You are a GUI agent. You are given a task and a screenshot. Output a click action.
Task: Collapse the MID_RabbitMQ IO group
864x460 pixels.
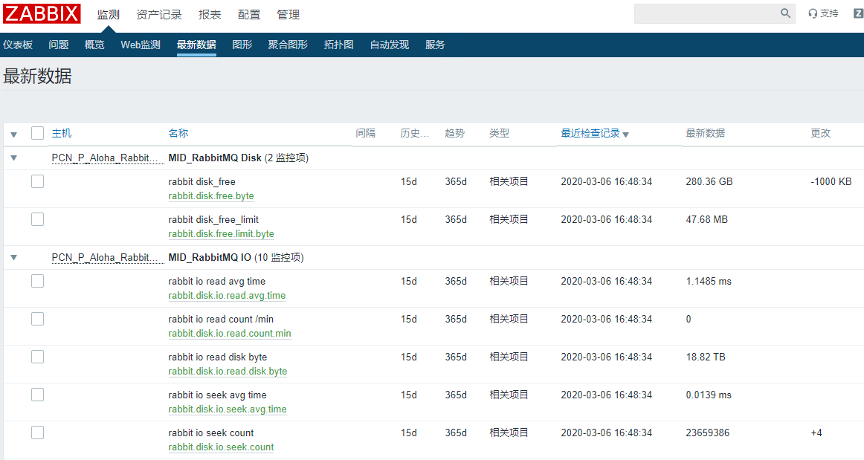tap(14, 257)
